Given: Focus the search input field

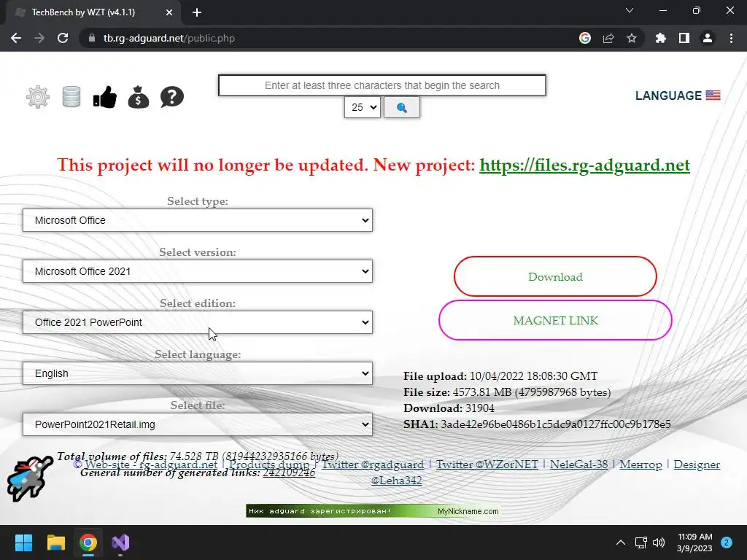Looking at the screenshot, I should click(x=382, y=85).
